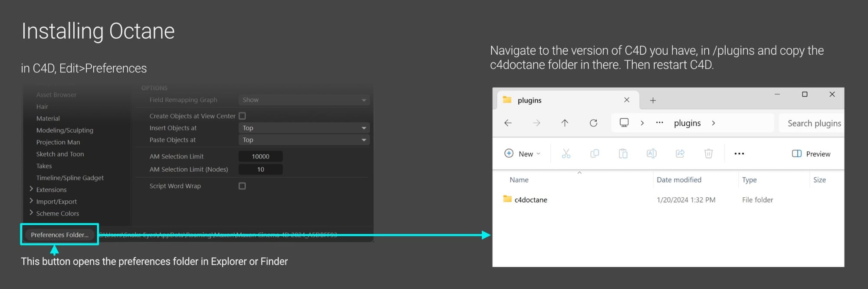Go up one folder level
The image size is (868, 289).
565,123
